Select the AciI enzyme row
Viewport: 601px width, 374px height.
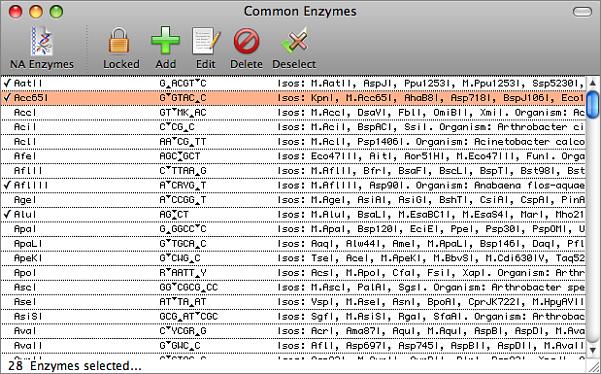pos(293,127)
